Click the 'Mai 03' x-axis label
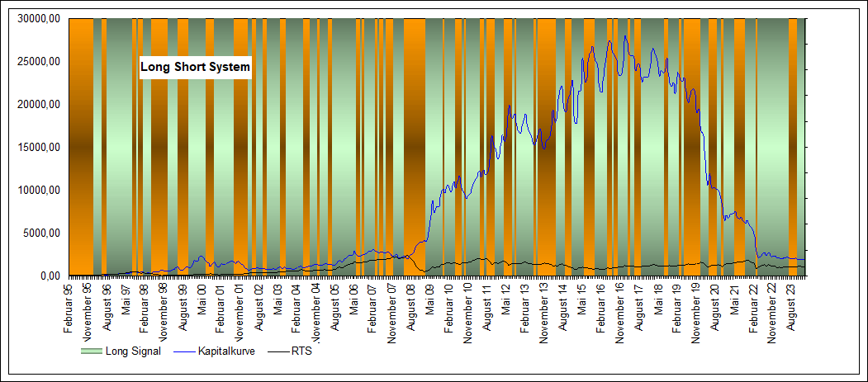 (x=277, y=299)
